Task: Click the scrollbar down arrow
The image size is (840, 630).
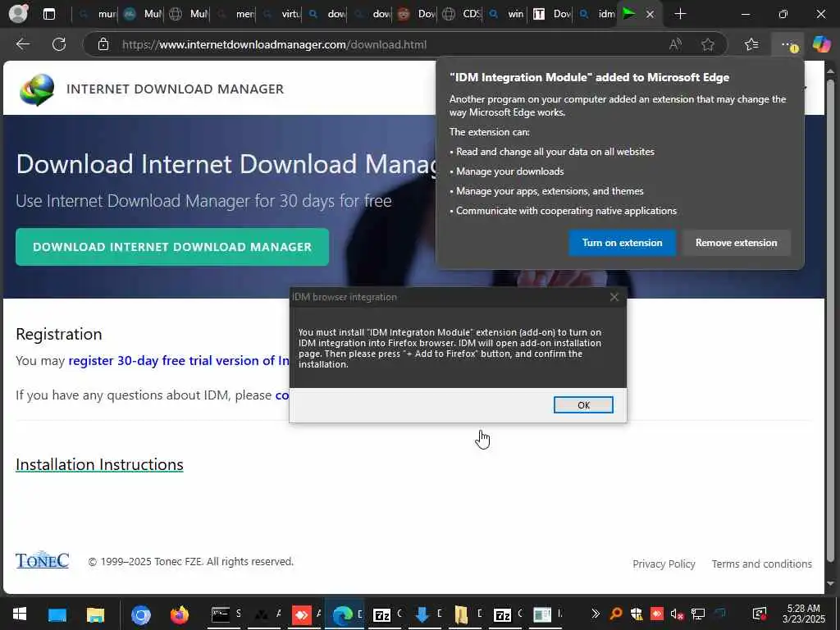Action: click(x=830, y=584)
